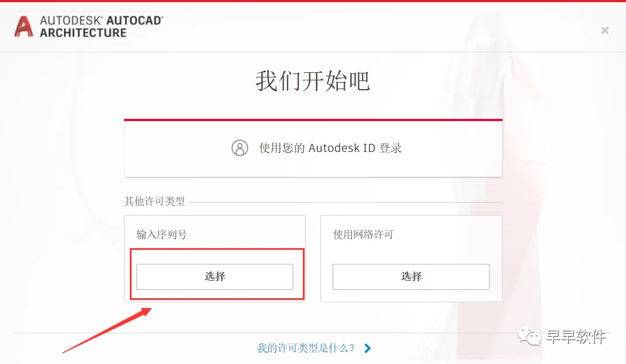The width and height of the screenshot is (626, 364).
Task: Close the licensing dialog with the X
Action: 605,30
